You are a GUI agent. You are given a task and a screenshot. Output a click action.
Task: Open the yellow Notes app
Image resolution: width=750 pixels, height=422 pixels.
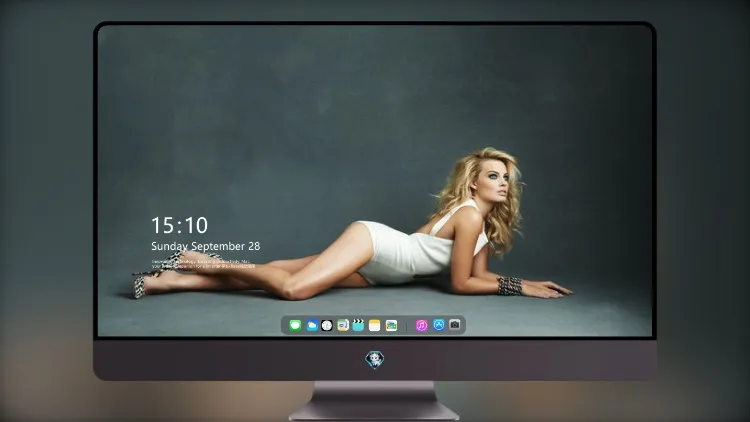click(x=375, y=325)
